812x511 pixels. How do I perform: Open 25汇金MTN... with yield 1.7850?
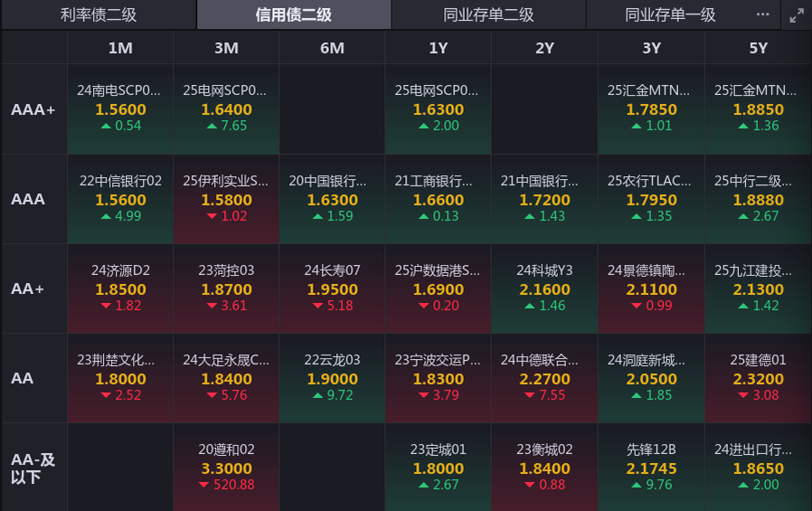click(651, 109)
